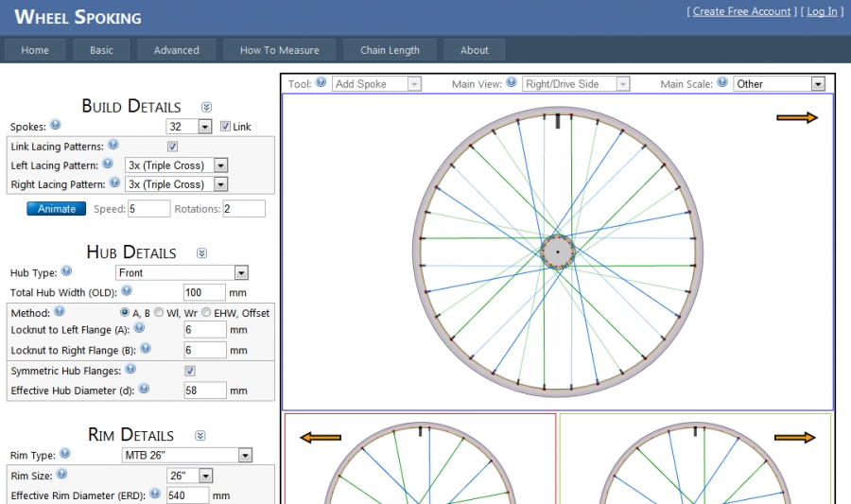Collapse the Build Details section
851x504 pixels.
tap(206, 107)
